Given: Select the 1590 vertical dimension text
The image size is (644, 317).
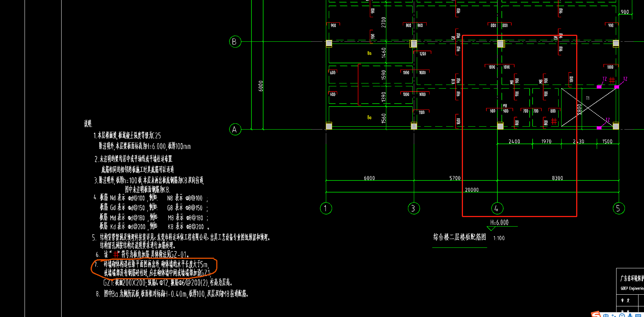Looking at the screenshot, I should [384, 75].
